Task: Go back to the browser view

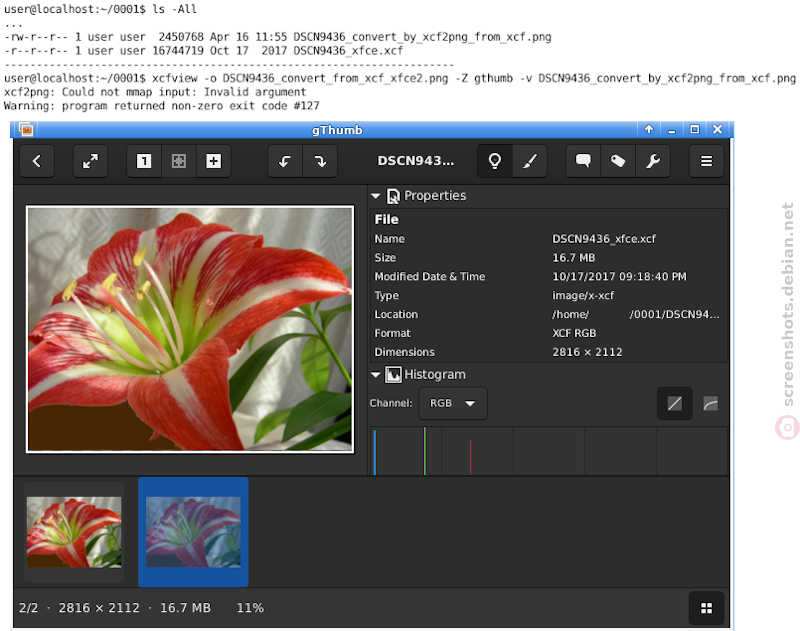Action: [x=37, y=161]
